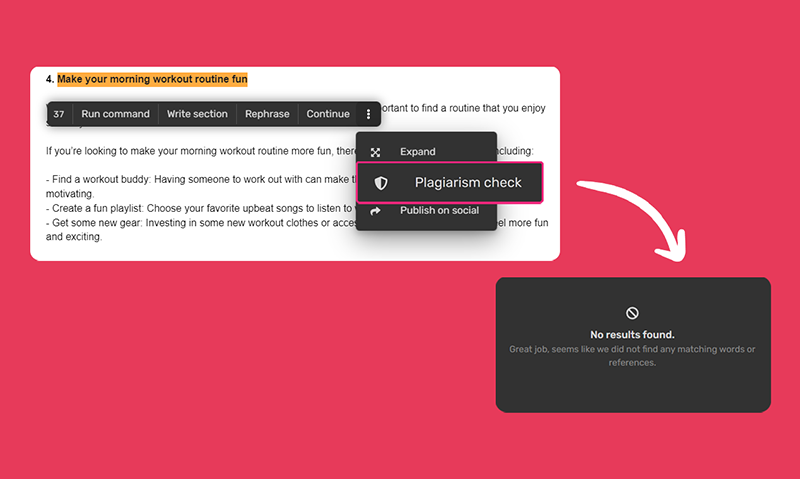The image size is (800, 479).
Task: Click the shield icon beside Plagiarism check
Action: click(380, 183)
